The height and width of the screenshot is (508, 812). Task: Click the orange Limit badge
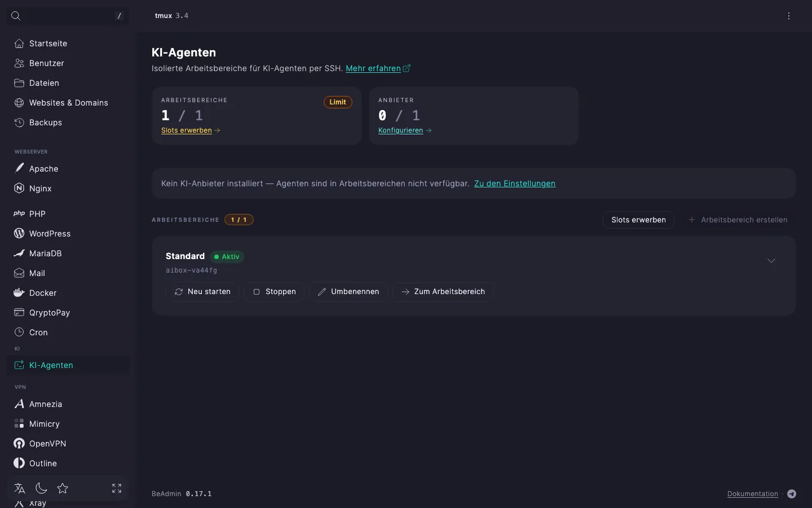(338, 102)
